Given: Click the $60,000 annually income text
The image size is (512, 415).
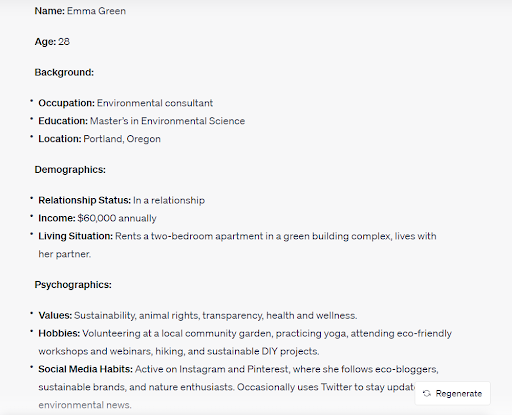Looking at the screenshot, I should click(x=117, y=218).
